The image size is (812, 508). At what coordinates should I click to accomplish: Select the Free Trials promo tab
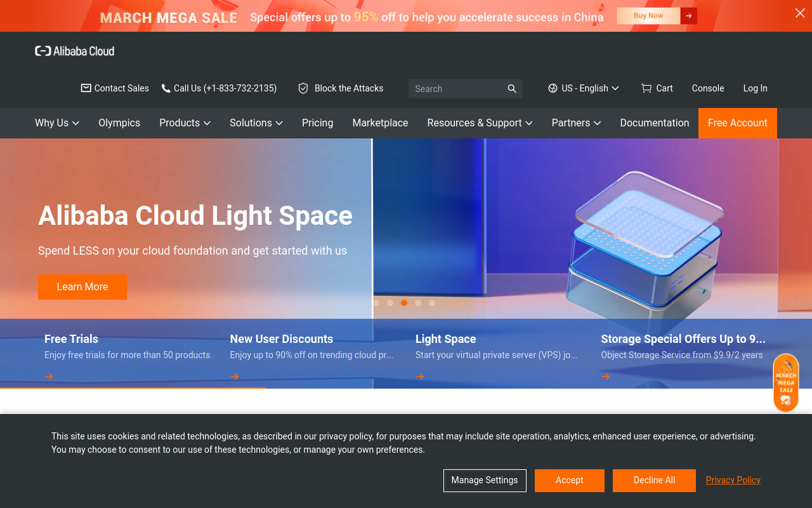(128, 354)
